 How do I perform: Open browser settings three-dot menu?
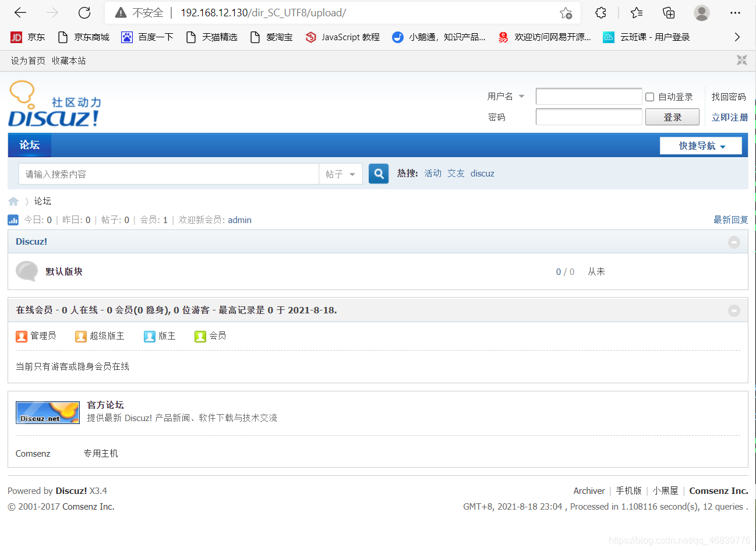[735, 12]
